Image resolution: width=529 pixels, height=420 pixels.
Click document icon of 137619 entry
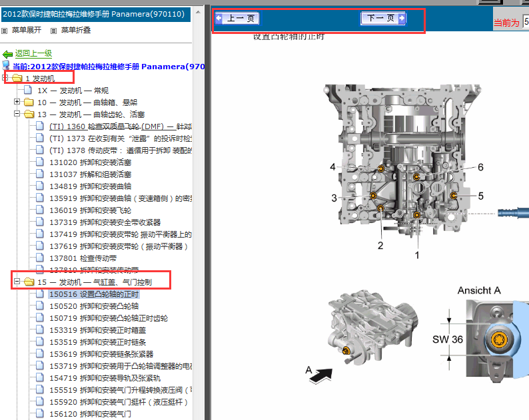tap(39, 246)
